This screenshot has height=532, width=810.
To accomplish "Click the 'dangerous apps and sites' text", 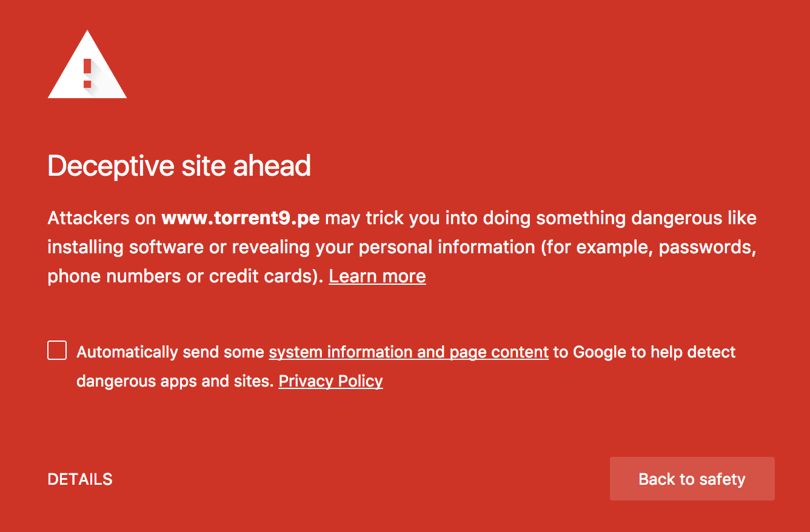I will click(x=175, y=381).
